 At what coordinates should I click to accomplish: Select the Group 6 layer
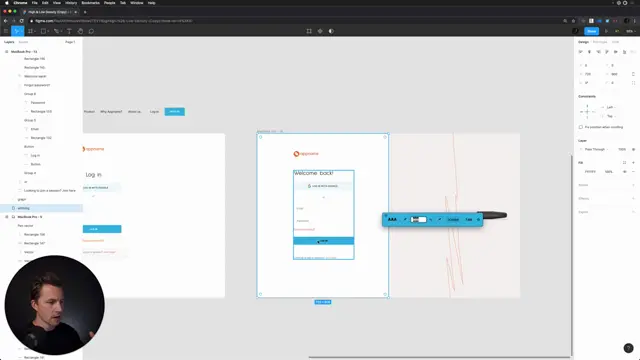(x=30, y=94)
